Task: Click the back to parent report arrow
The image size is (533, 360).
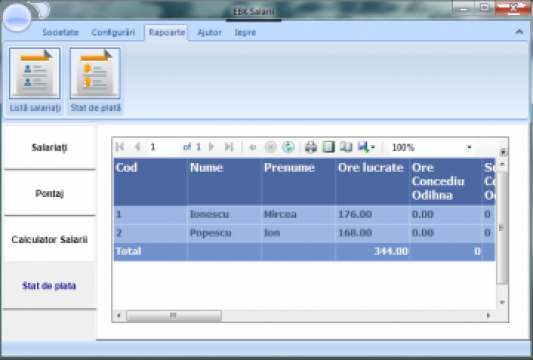Action: [253, 147]
